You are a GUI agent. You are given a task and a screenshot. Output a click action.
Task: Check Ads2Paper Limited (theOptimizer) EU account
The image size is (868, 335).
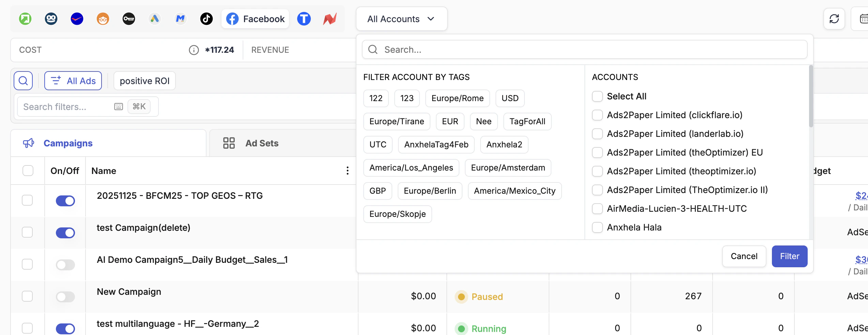(597, 153)
